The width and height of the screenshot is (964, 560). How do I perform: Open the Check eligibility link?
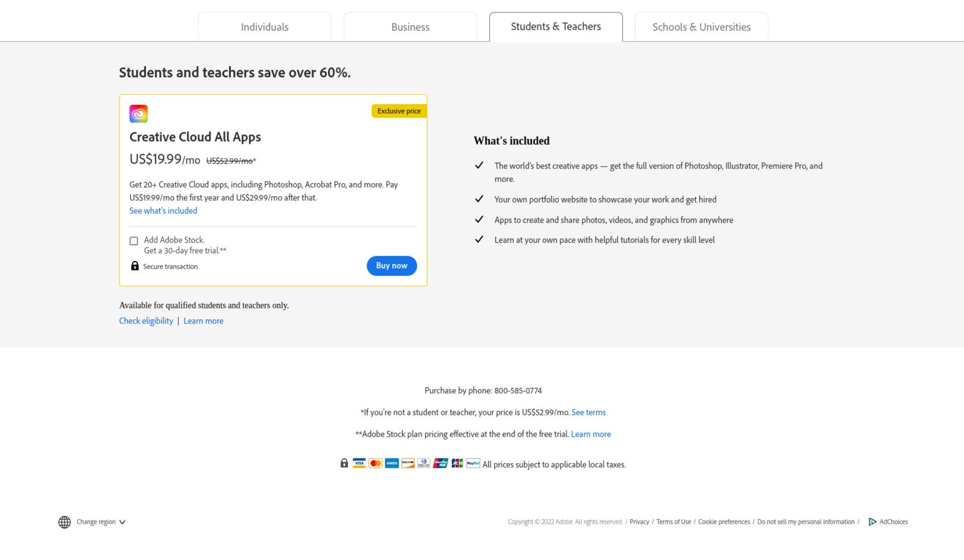(x=146, y=321)
